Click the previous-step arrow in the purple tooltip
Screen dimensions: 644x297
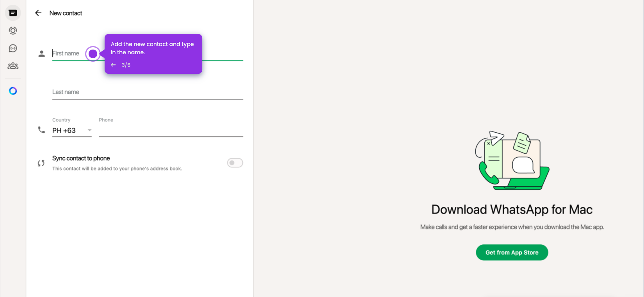point(113,65)
